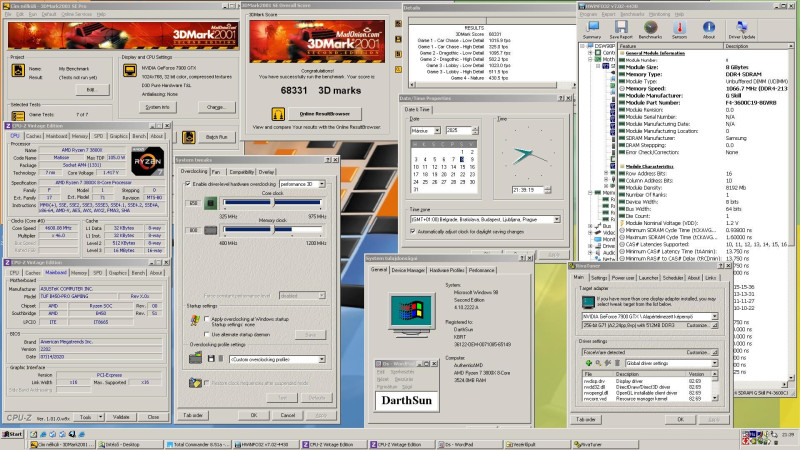The height and width of the screenshot is (450, 800).
Task: Open the performance 3D mode dropdown
Action: pos(322,184)
